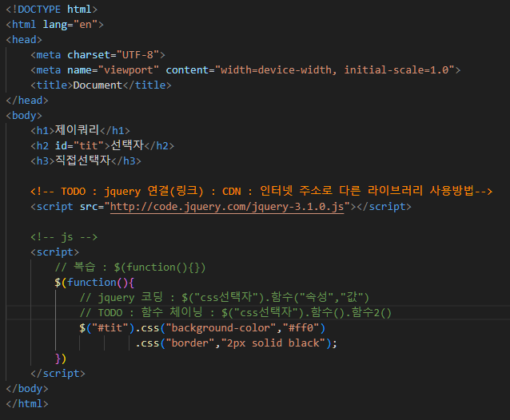510x420 pixels.
Task: Click the closing </html> tag
Action: point(27,404)
